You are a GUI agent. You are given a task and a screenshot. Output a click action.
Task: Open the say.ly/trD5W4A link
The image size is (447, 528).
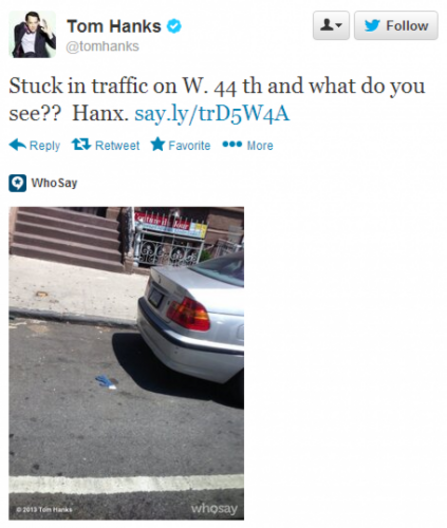point(212,113)
